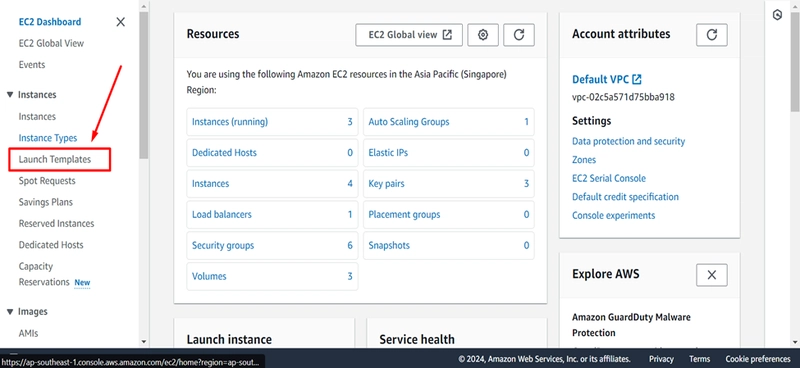Image resolution: width=800 pixels, height=368 pixels.
Task: Collapse the Images section in sidebar
Action: 10,312
